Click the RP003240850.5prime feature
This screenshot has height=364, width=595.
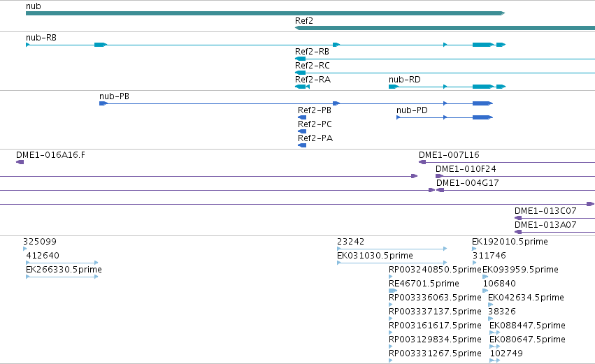click(390, 277)
